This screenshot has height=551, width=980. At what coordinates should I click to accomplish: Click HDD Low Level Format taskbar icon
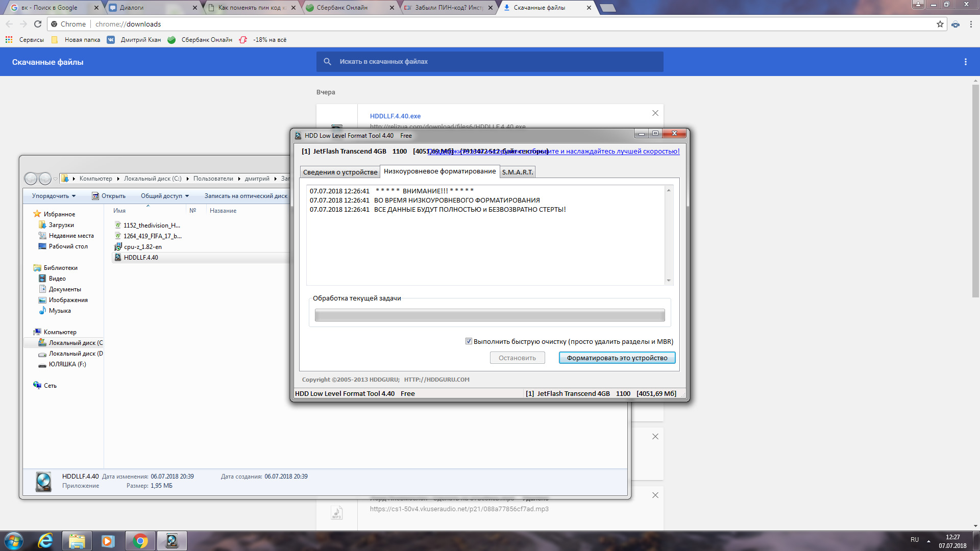coord(172,541)
